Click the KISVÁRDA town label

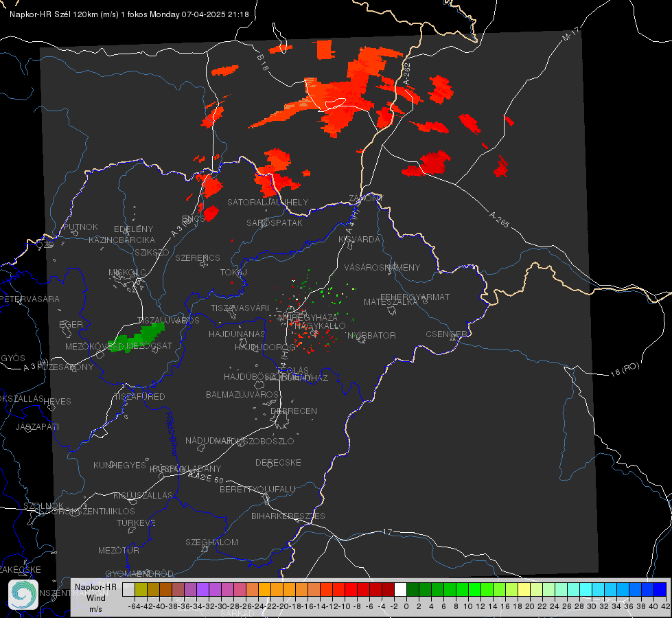coord(360,240)
